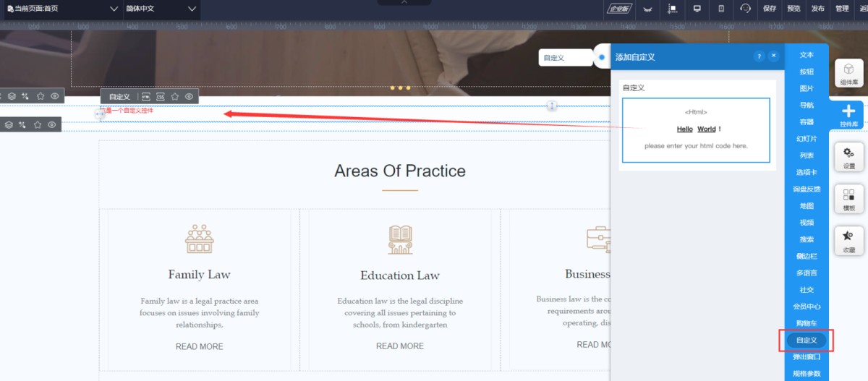Click the magic wand icon in the upper section toolbar
This screenshot has width=868, height=381.
point(25,95)
